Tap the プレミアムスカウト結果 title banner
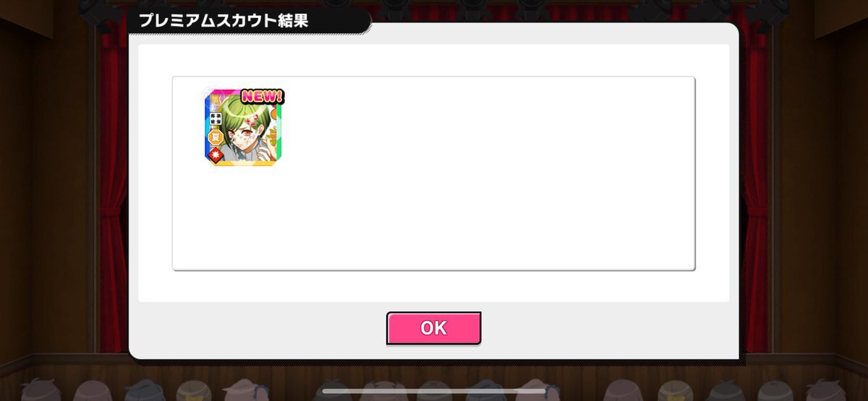Screen dimensions: 868x401 pos(223,20)
